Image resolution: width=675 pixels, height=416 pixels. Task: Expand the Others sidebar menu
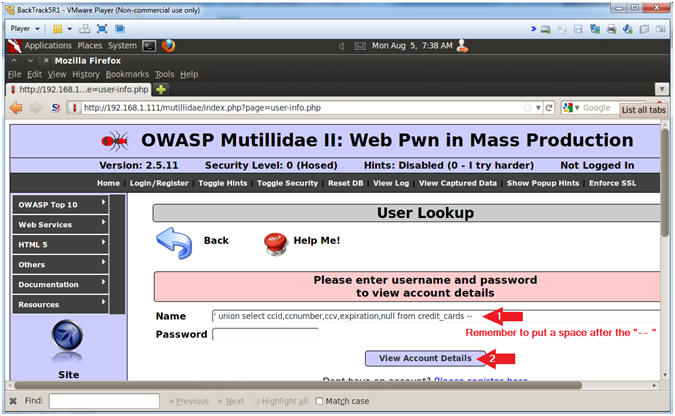click(60, 264)
